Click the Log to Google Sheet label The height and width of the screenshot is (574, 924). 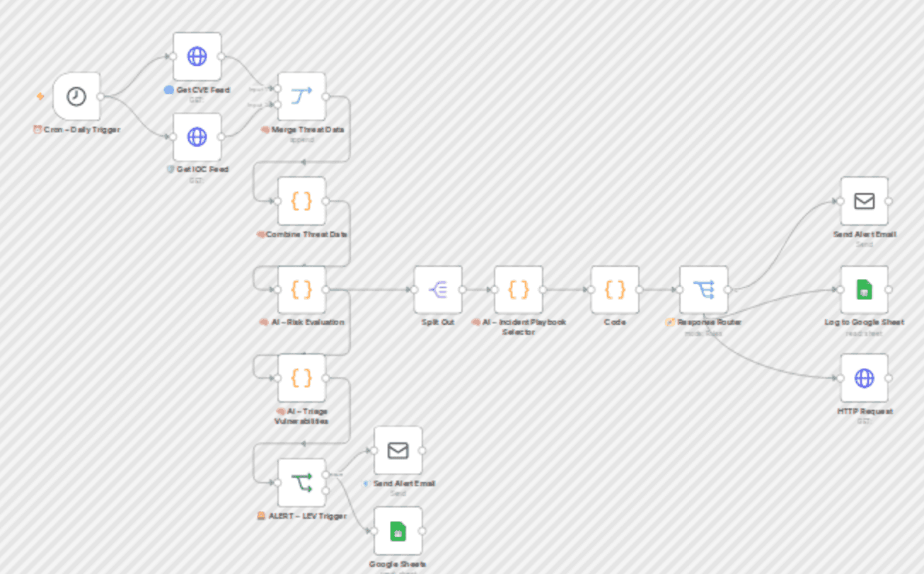pyautogui.click(x=865, y=322)
